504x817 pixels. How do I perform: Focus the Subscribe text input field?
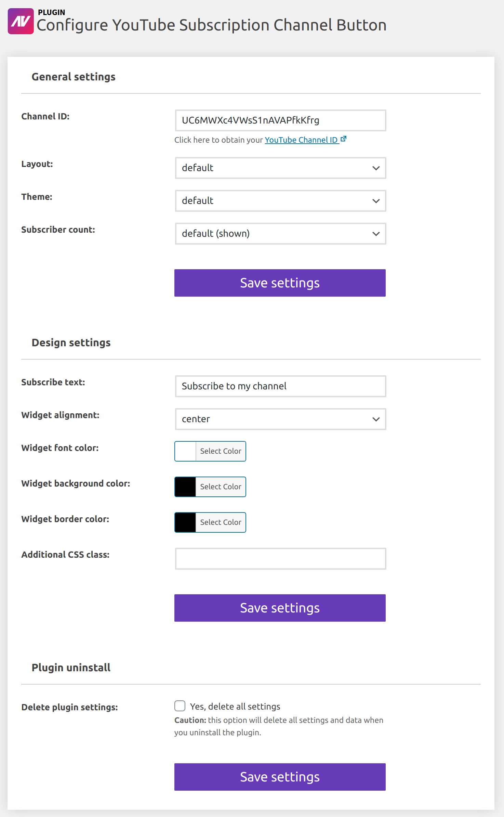pos(280,386)
